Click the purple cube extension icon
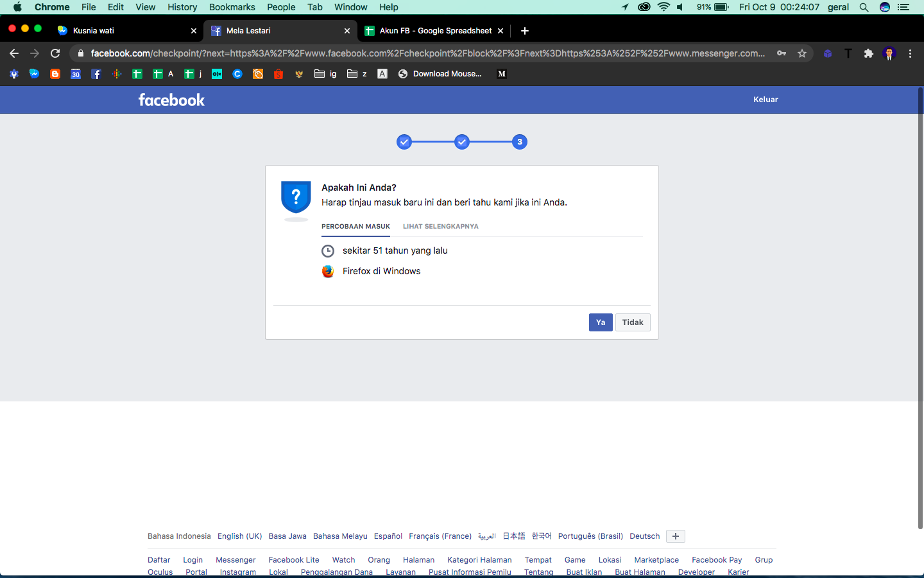The image size is (924, 578). tap(828, 53)
